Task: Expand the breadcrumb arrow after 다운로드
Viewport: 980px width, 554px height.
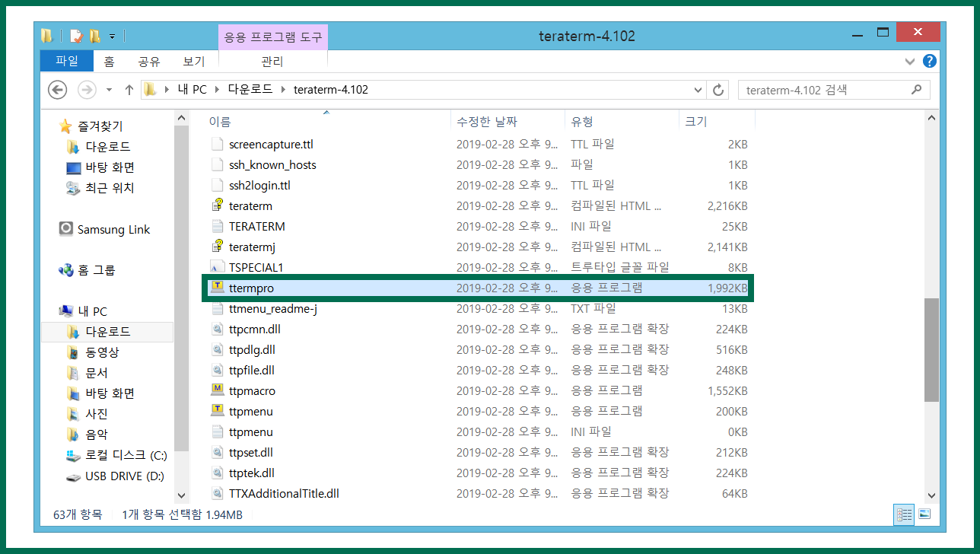Action: 283,90
